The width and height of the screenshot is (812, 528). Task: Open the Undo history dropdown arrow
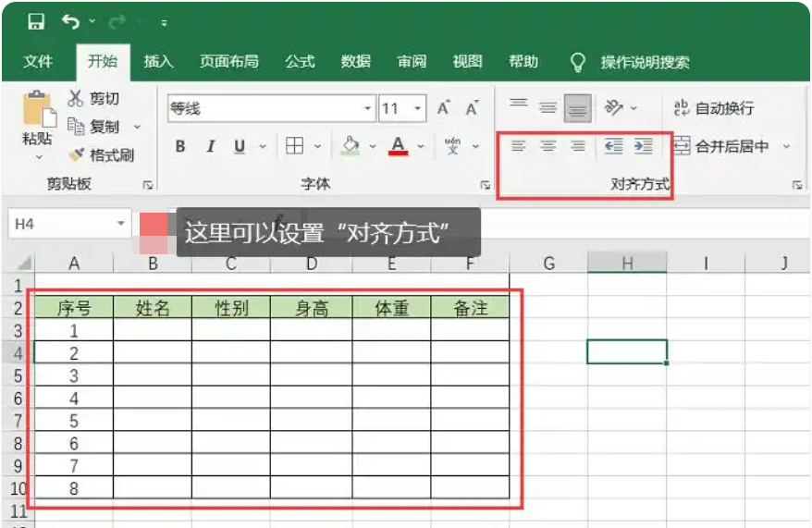[x=92, y=21]
